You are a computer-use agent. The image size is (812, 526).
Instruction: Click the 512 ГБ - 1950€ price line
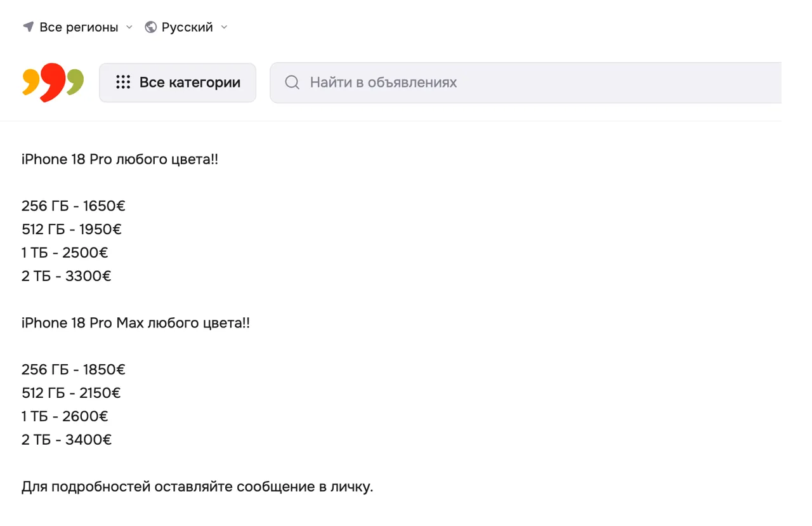[72, 229]
